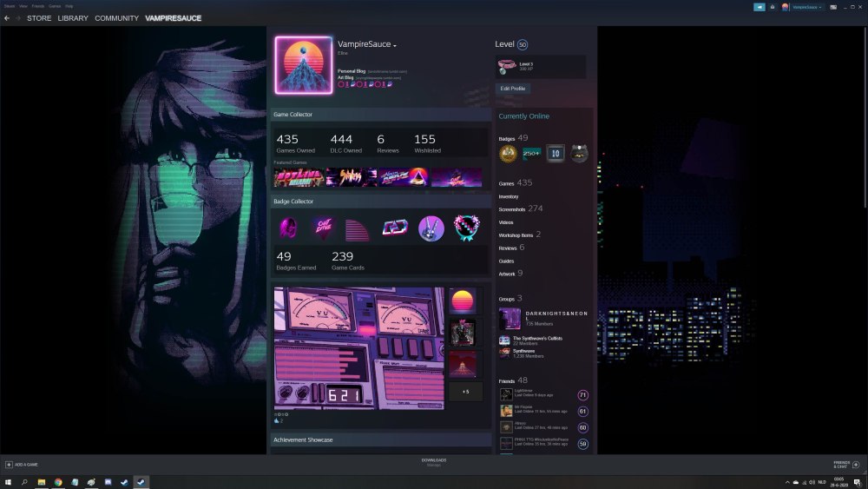Screen dimensions: 868x489
Task: Click the VampireSauce profile avatar image
Action: click(x=303, y=65)
